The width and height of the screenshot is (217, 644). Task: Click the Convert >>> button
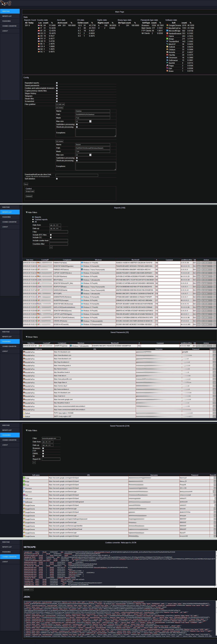[x=29, y=589]
